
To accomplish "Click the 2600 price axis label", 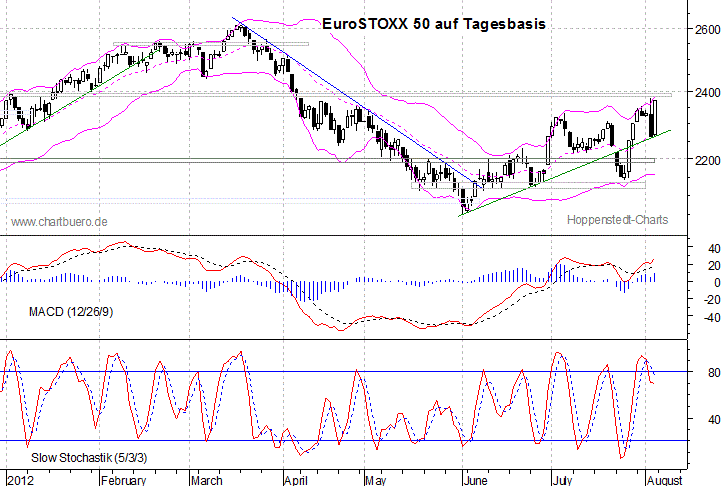I will click(x=707, y=30).
